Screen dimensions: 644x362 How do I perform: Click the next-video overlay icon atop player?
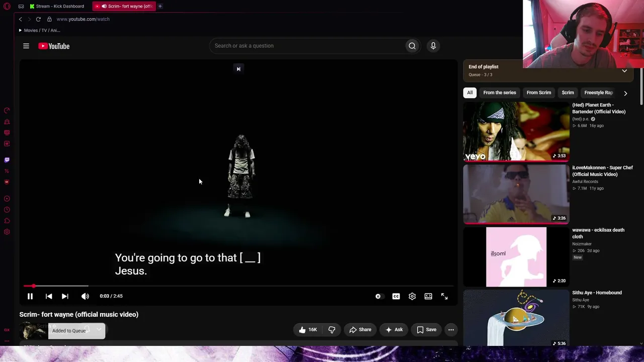(x=238, y=69)
